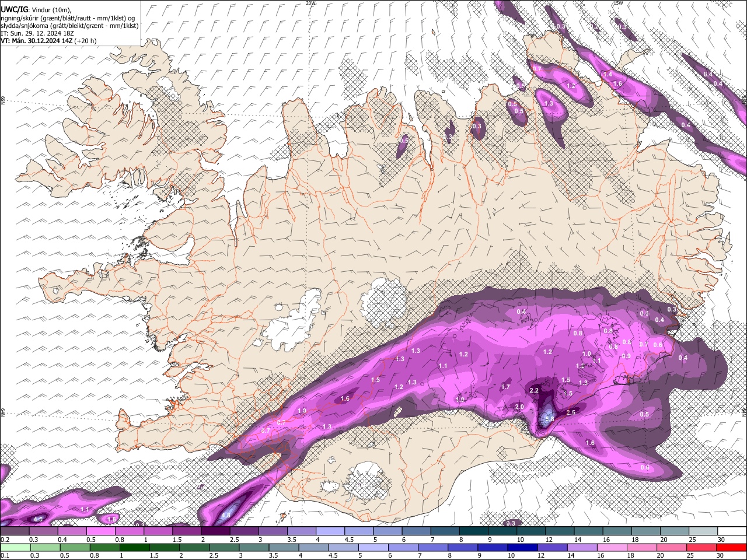Click the dark green lower legend swatch between 1 and 1.5
The image size is (747, 560).
[134, 548]
